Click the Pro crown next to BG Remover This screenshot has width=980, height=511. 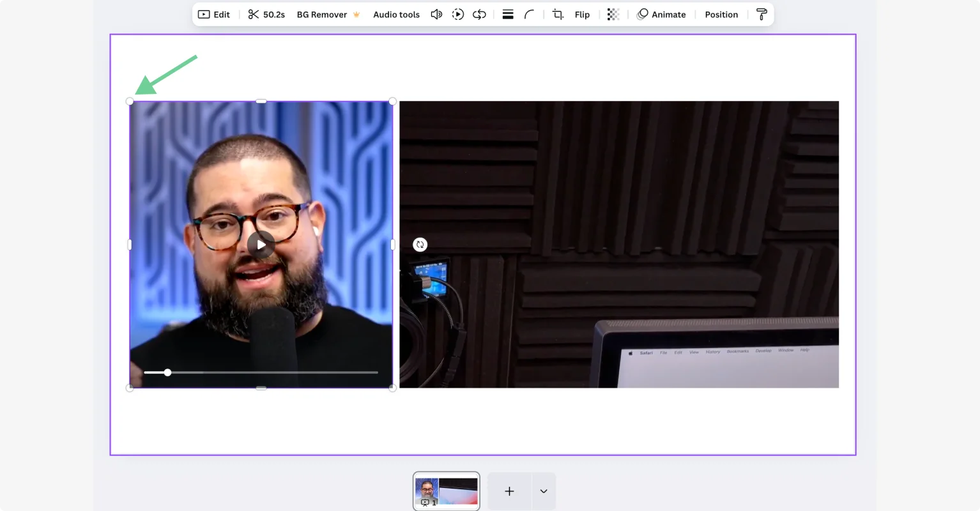(x=356, y=14)
